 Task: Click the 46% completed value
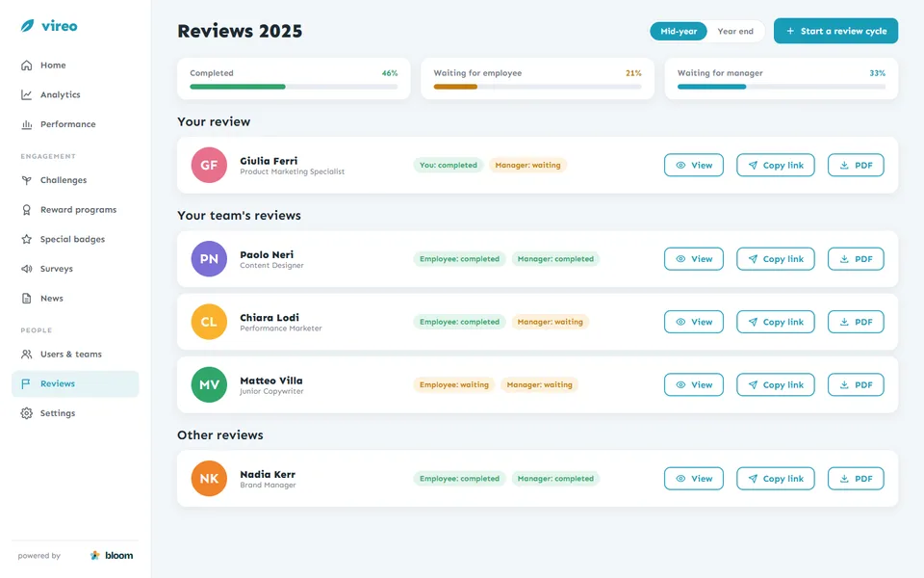(390, 73)
